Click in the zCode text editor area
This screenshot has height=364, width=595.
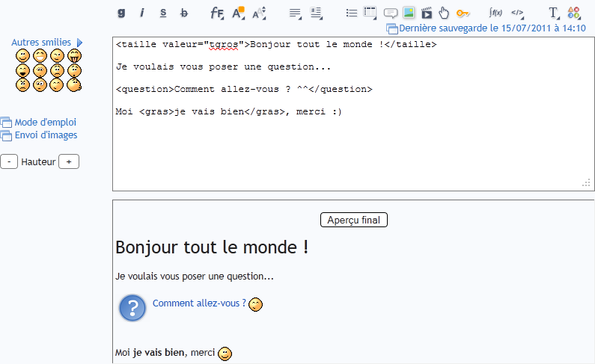click(354, 114)
